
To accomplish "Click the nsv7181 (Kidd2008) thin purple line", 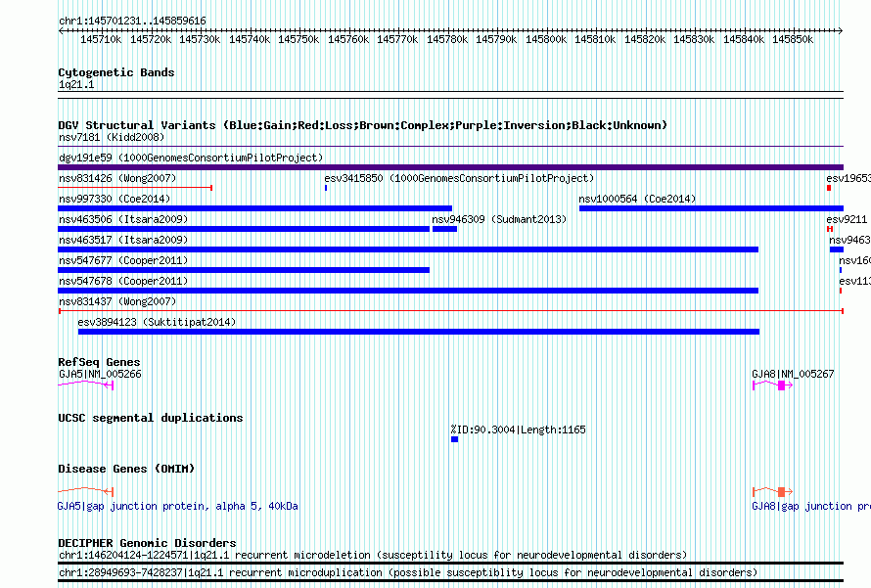I will 450,147.
